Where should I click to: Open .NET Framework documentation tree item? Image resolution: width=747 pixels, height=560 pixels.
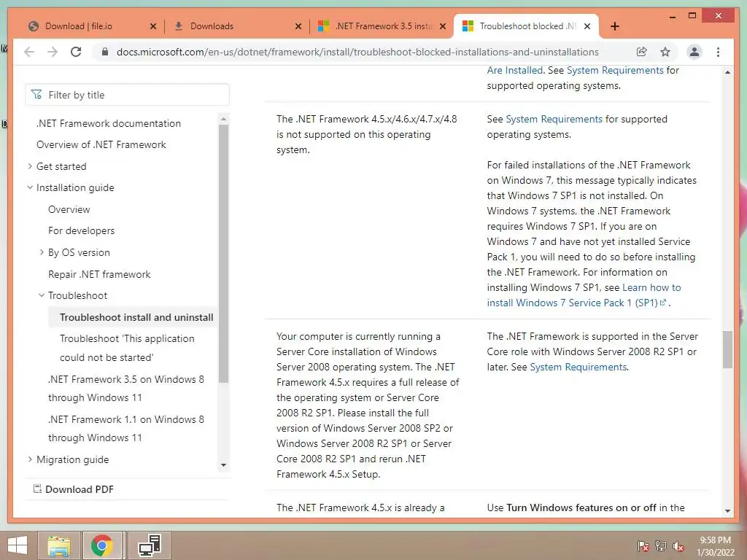(x=109, y=123)
